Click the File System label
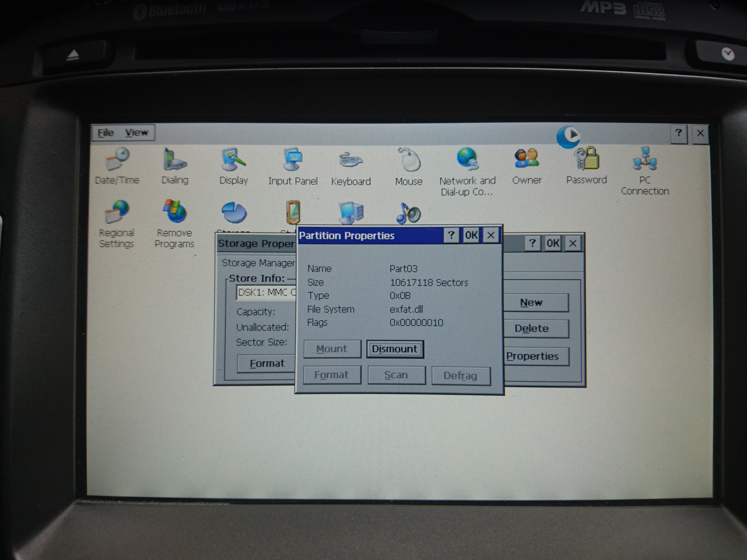The height and width of the screenshot is (560, 747). pyautogui.click(x=331, y=310)
